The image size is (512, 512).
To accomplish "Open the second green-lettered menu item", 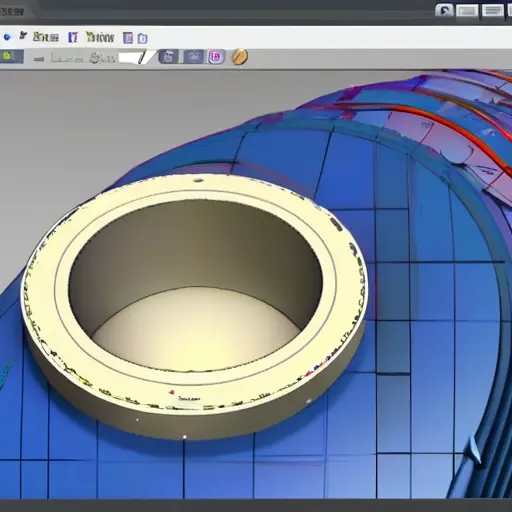I will 100,37.
